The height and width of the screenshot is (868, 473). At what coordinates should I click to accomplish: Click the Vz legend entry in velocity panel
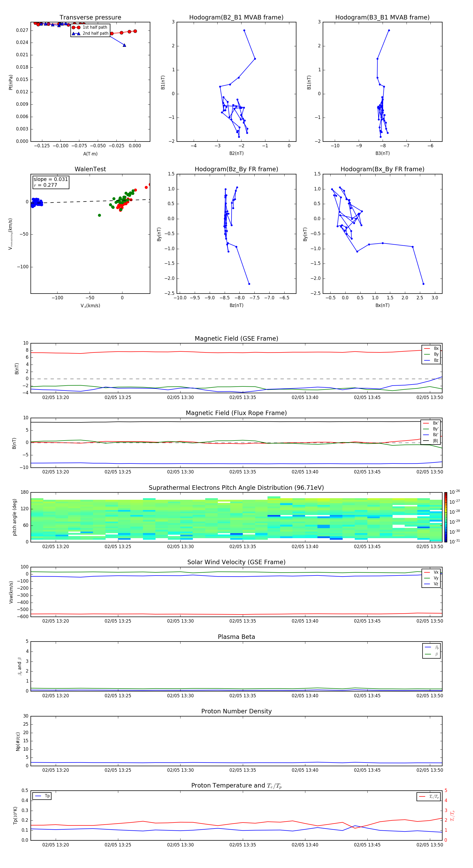(431, 584)
